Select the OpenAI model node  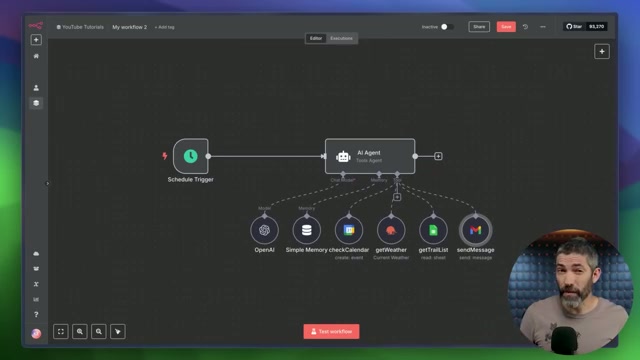[264, 230]
